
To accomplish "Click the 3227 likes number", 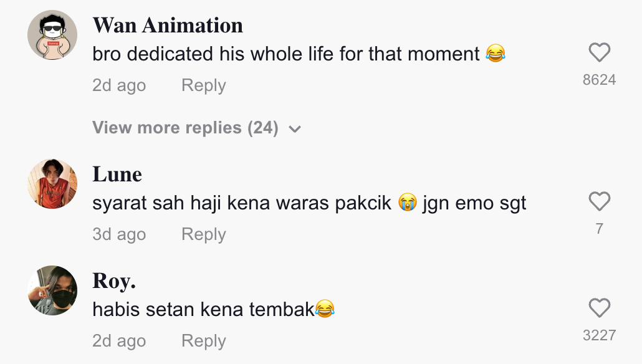I will (599, 335).
